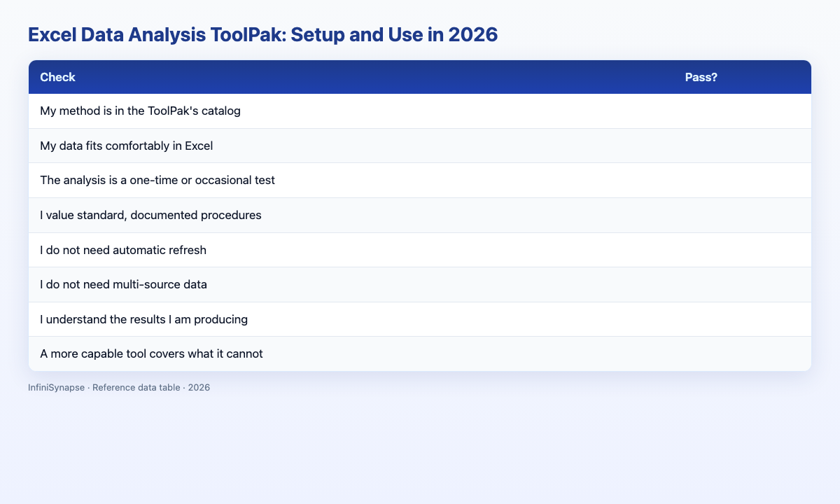Select "I understand the results I am producing"
The height and width of the screenshot is (504, 840).
point(420,319)
